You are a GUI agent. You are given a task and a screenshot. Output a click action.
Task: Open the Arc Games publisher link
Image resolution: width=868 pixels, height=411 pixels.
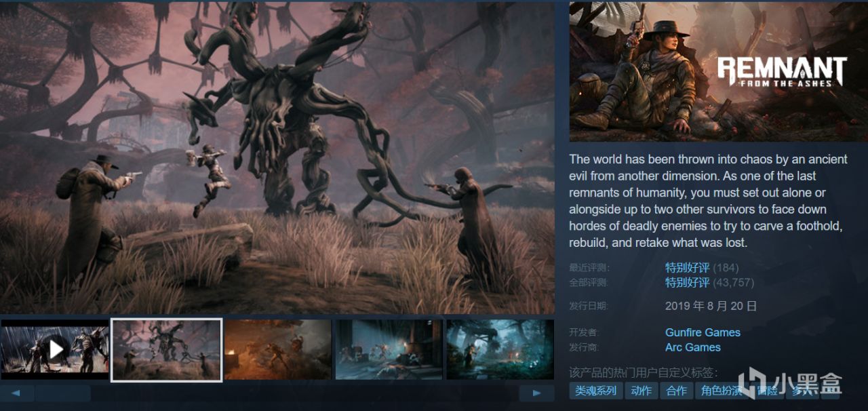pyautogui.click(x=693, y=347)
